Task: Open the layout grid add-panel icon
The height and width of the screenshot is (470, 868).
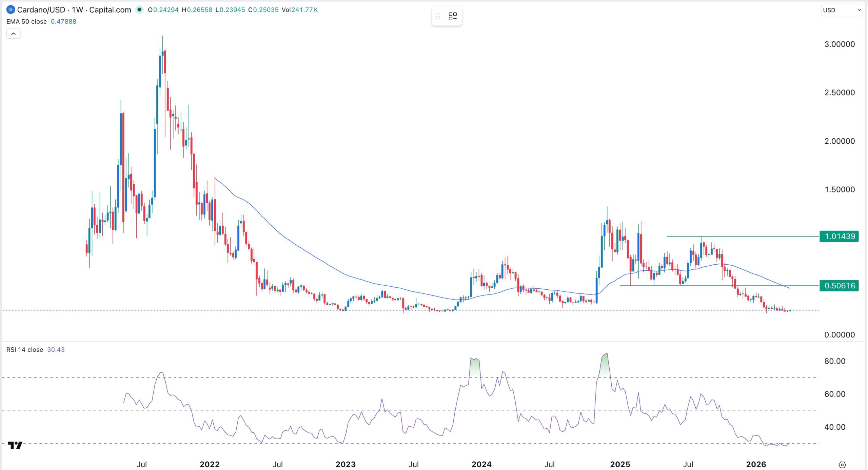Action: (x=453, y=16)
